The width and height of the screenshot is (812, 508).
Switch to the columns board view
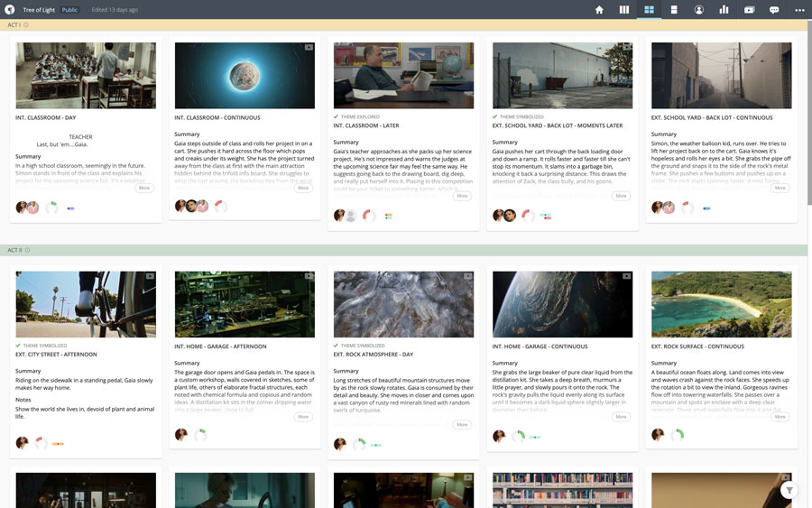click(x=624, y=9)
